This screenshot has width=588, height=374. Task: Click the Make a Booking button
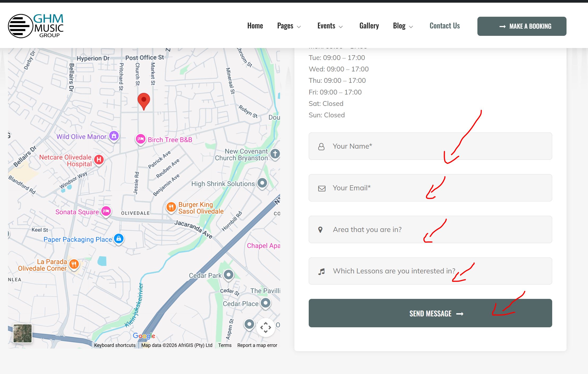(x=522, y=26)
